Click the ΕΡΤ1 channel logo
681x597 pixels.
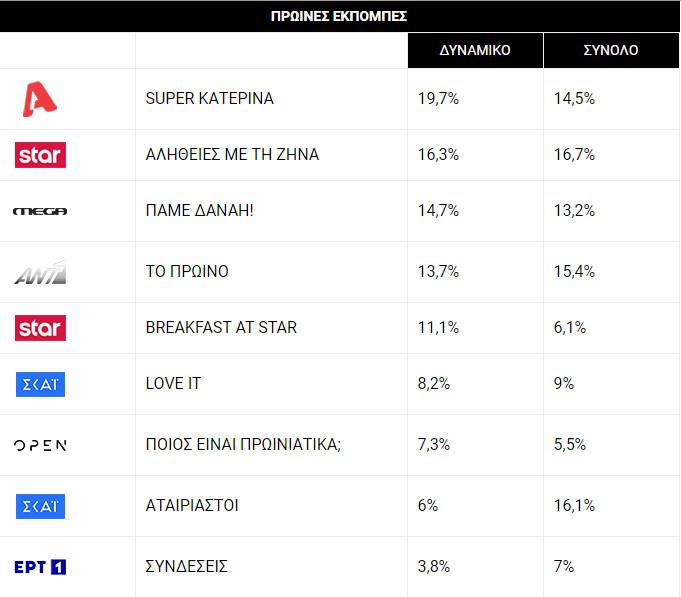tap(40, 567)
